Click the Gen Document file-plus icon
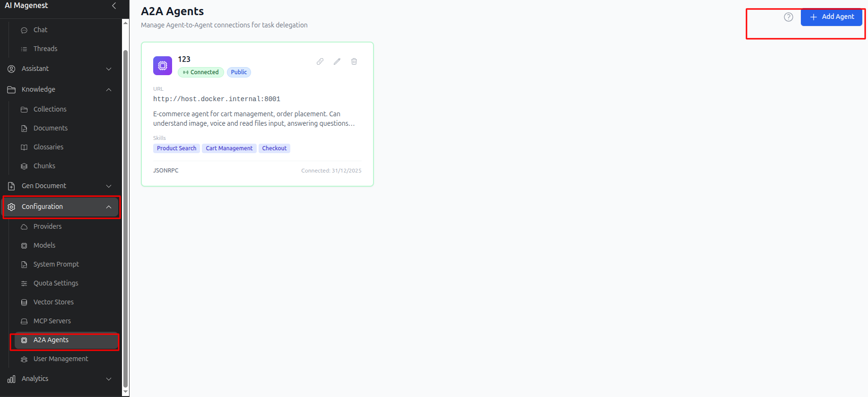 [x=11, y=186]
